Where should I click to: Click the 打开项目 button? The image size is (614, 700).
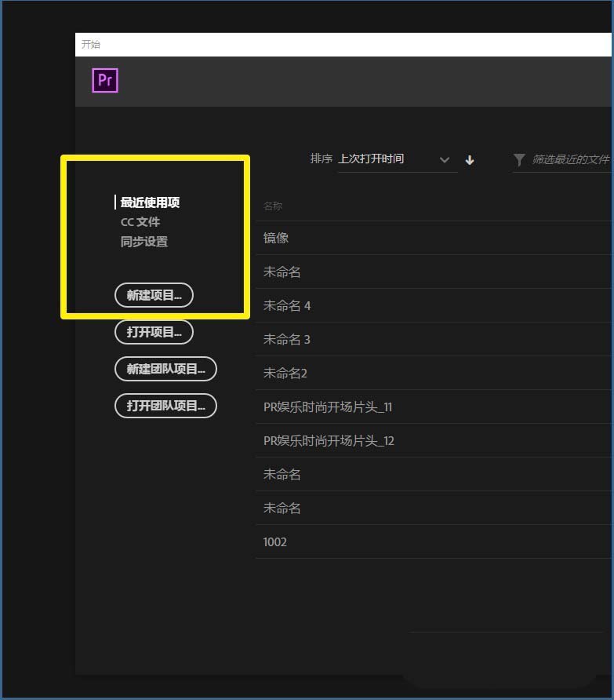click(x=154, y=332)
